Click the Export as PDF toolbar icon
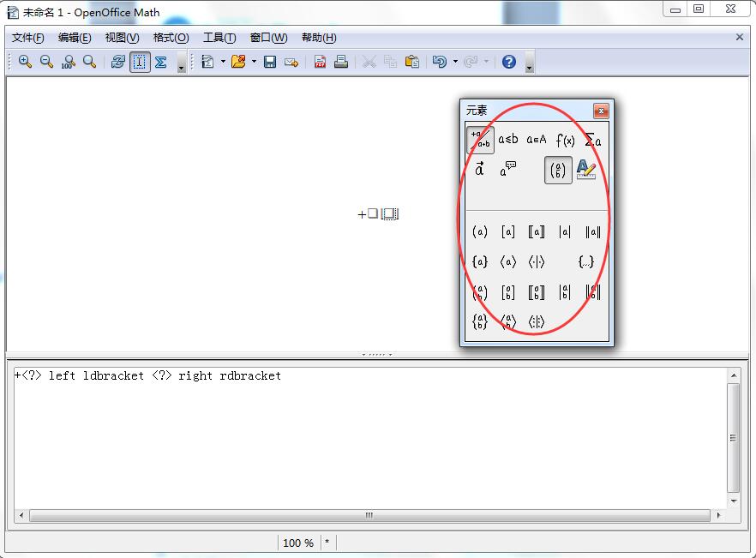 [319, 61]
